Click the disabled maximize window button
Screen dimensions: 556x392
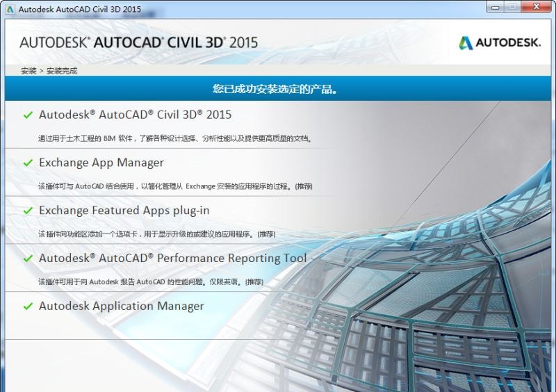pos(512,7)
